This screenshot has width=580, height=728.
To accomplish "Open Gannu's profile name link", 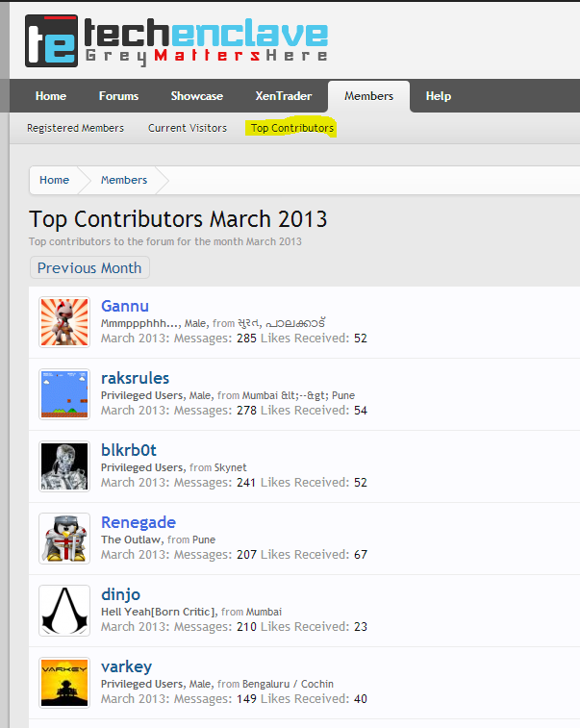I will click(x=125, y=306).
